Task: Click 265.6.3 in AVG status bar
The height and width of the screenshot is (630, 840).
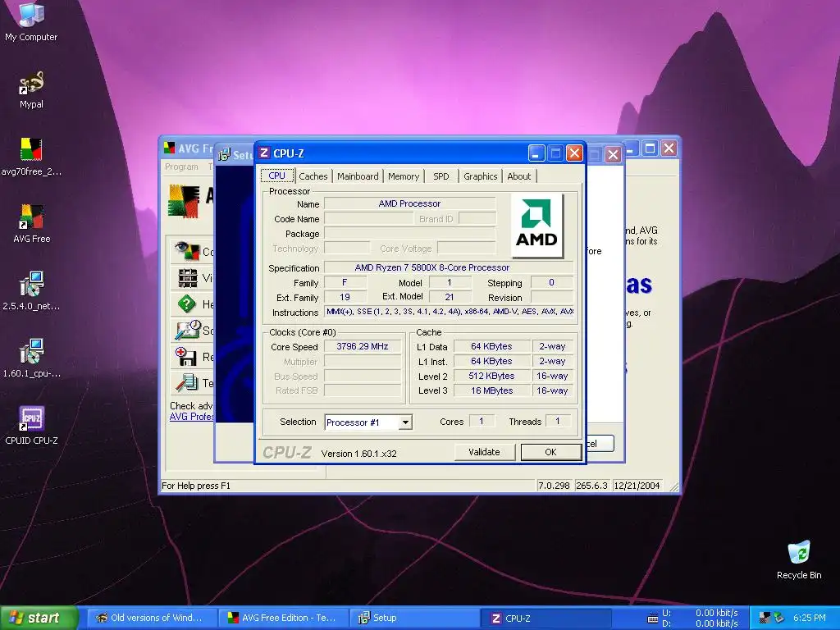Action: 591,486
